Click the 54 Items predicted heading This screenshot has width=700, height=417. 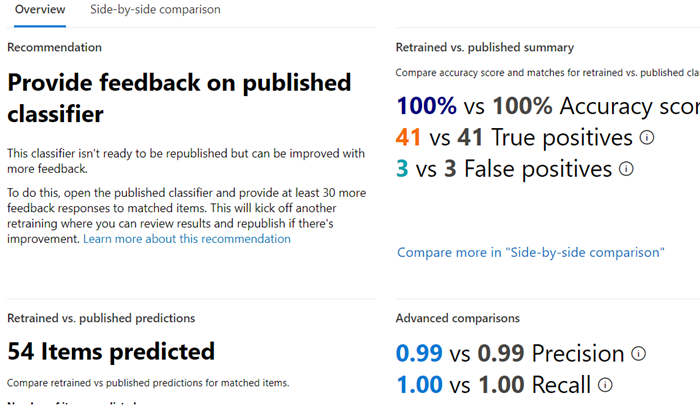coord(111,351)
